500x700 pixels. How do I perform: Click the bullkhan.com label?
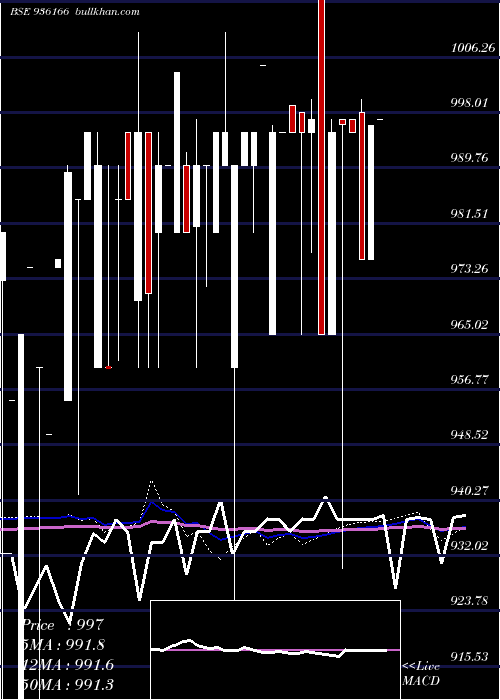point(107,12)
